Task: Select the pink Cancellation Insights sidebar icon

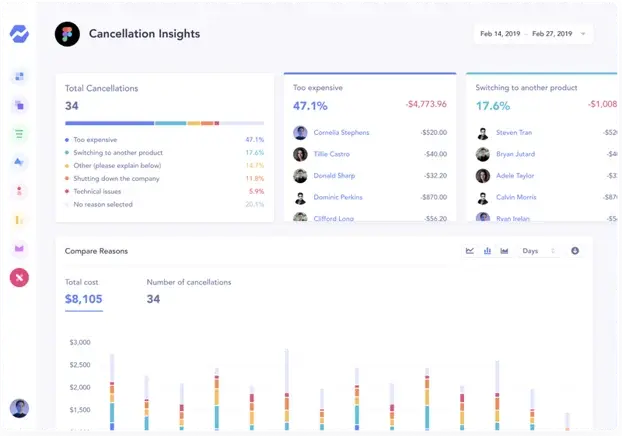Action: coord(19,277)
